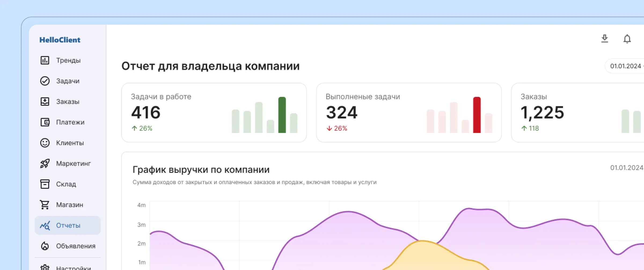Click the notifications bell icon
The image size is (644, 270).
click(x=627, y=39)
